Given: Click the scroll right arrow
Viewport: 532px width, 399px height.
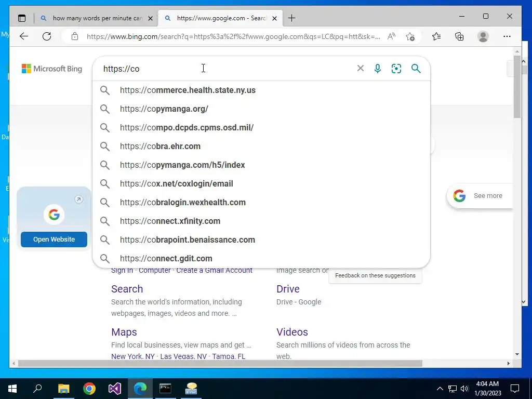Looking at the screenshot, I should (508, 363).
